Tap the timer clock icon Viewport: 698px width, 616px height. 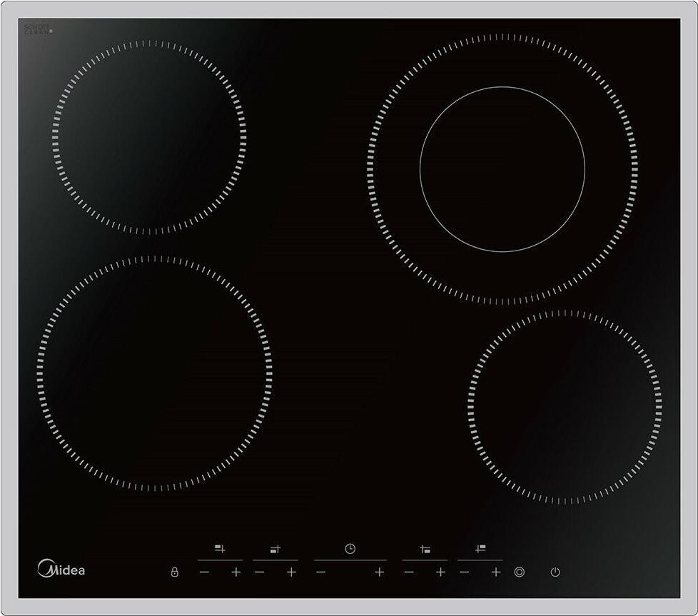coord(350,549)
